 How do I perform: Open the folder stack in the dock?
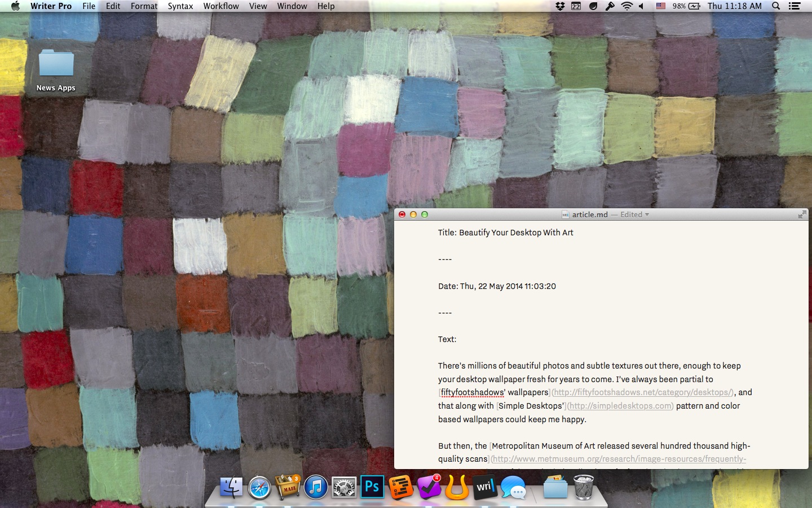[x=555, y=487]
